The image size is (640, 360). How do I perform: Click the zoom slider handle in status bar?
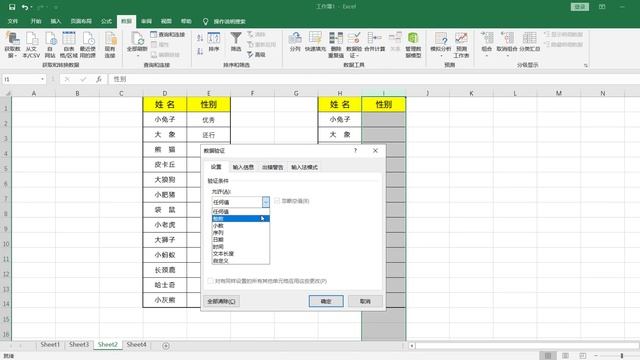(x=622, y=356)
